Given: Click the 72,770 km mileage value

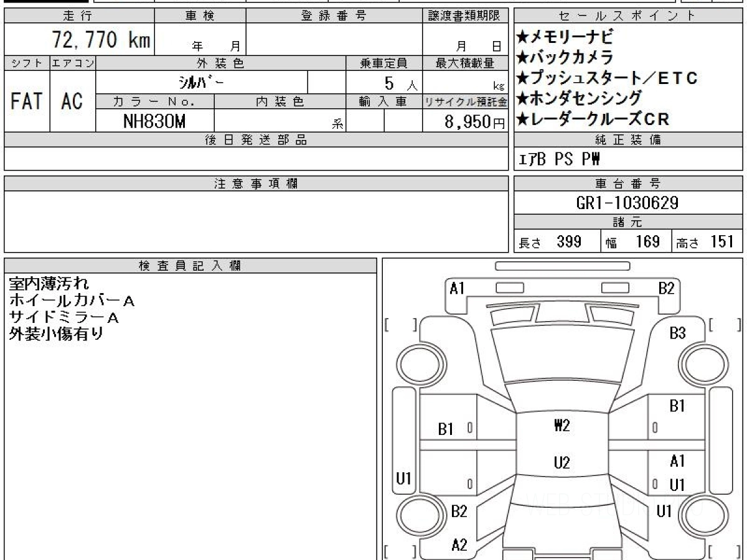Looking at the screenshot, I should pyautogui.click(x=100, y=40).
